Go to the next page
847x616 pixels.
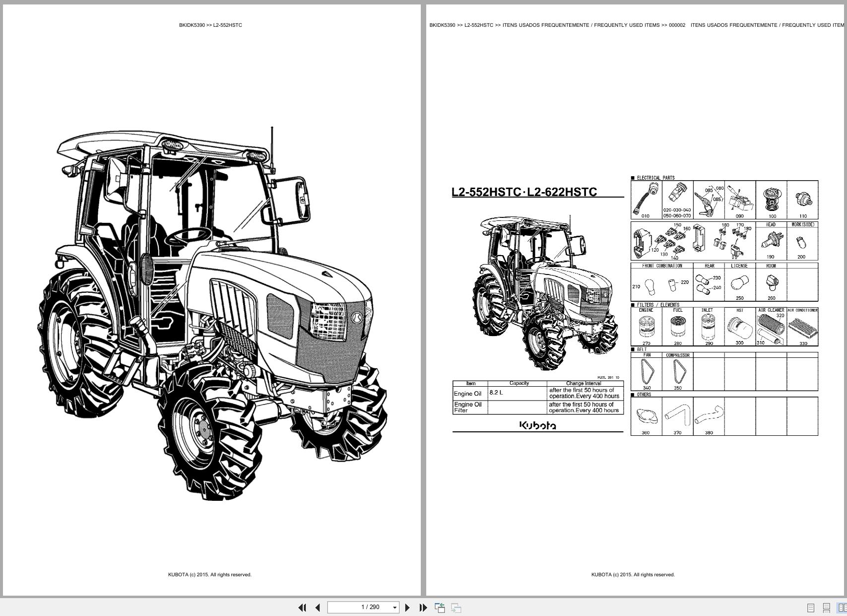[x=407, y=608]
